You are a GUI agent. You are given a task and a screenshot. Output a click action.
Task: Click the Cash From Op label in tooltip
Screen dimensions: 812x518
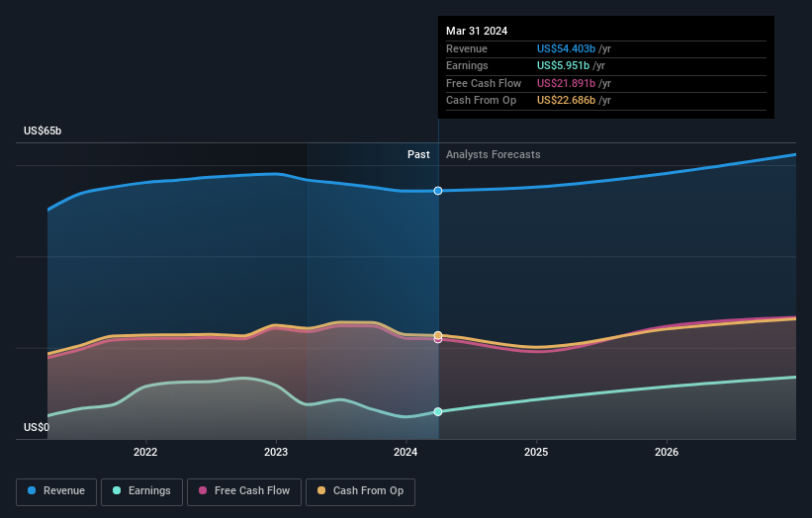(x=481, y=101)
